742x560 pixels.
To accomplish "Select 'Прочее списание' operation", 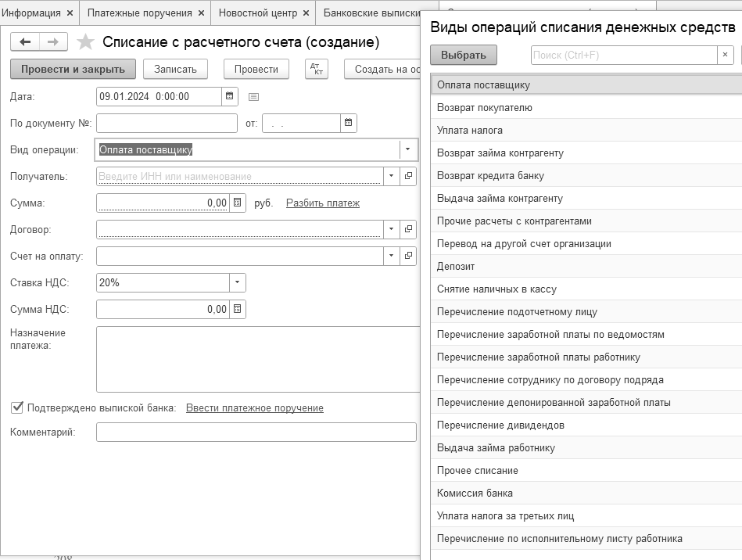I will coord(586,471).
